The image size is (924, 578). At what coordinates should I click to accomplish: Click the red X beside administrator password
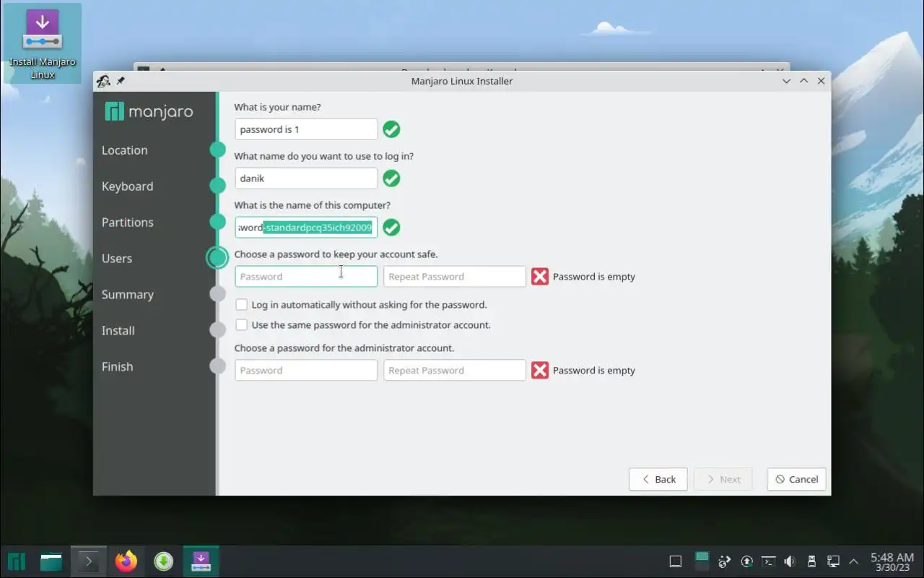point(540,371)
